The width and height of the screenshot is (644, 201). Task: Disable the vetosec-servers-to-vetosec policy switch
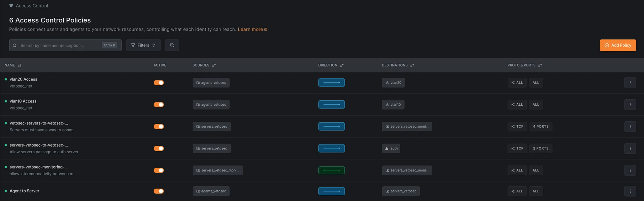click(159, 126)
